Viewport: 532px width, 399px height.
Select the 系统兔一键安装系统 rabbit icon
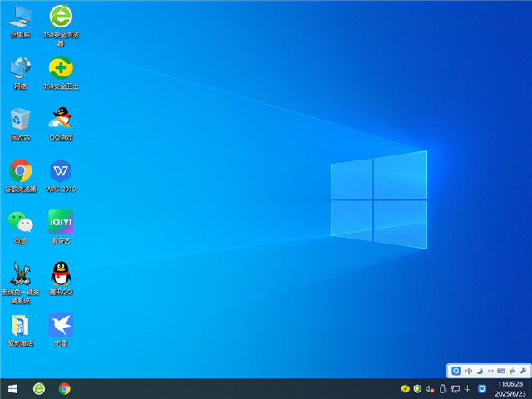(x=20, y=283)
